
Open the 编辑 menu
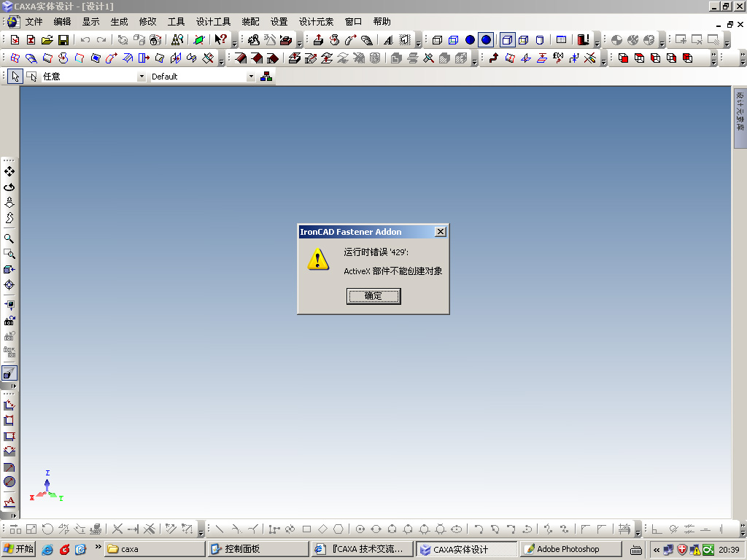click(x=63, y=22)
